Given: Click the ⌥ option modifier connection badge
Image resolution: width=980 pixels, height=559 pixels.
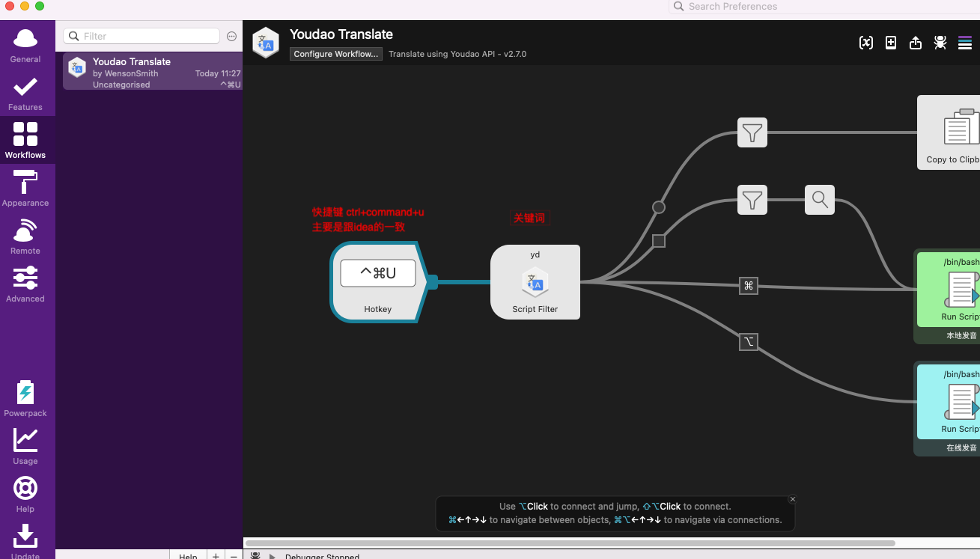Looking at the screenshot, I should pos(749,342).
